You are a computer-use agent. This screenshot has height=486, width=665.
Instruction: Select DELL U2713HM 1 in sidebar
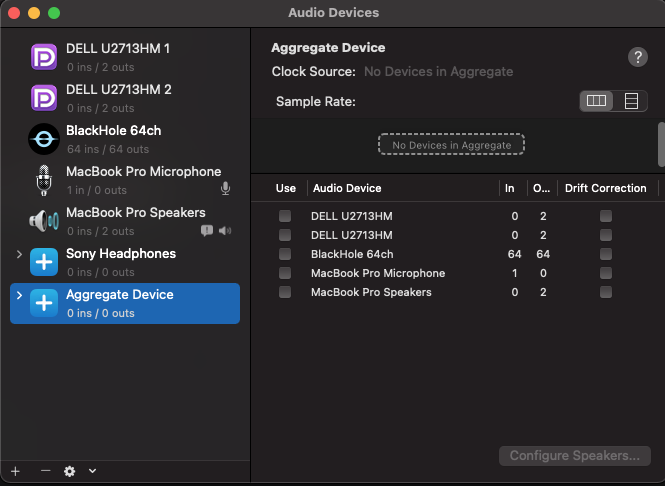click(x=125, y=57)
